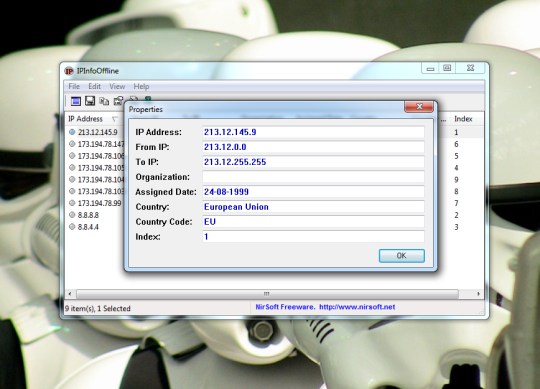Open the NirSoft website link in status bar

(x=357, y=307)
